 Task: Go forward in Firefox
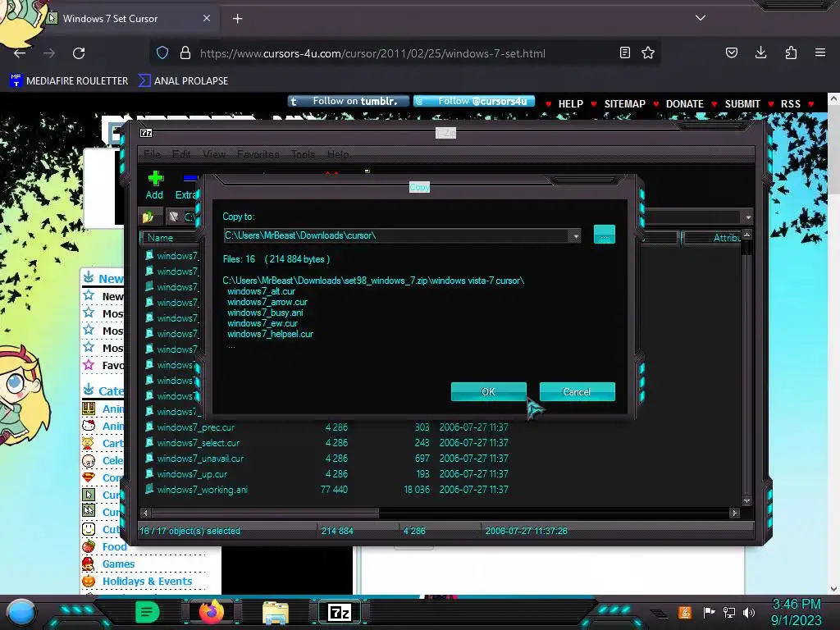coord(49,53)
